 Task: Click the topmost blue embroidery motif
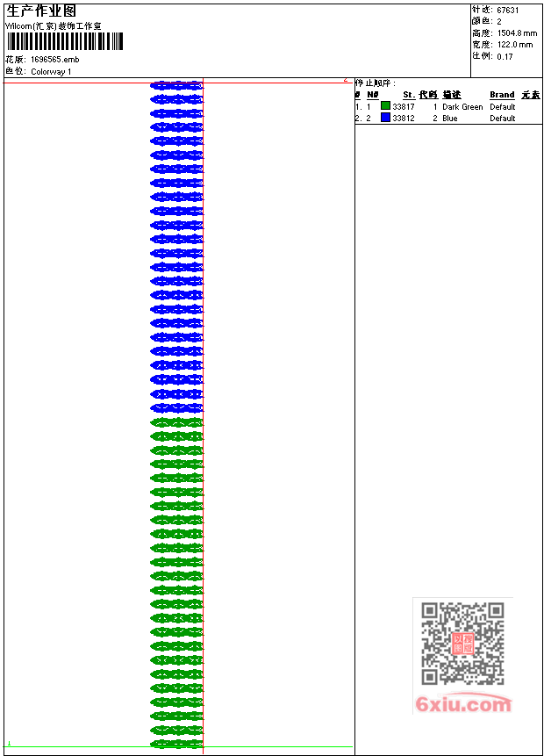[x=177, y=86]
